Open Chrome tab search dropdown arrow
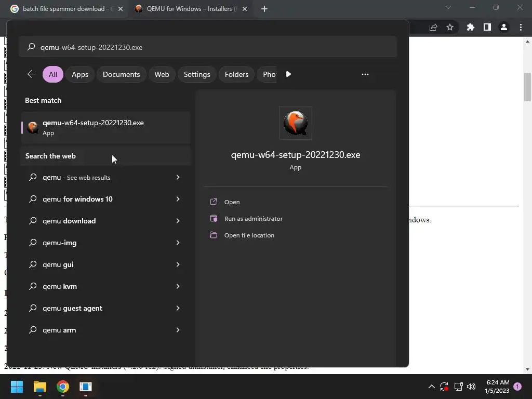This screenshot has width=532, height=399. pyautogui.click(x=448, y=7)
